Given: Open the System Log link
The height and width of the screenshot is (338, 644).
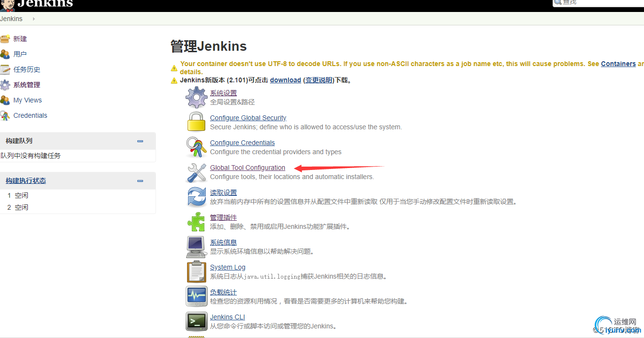Looking at the screenshot, I should coord(228,267).
